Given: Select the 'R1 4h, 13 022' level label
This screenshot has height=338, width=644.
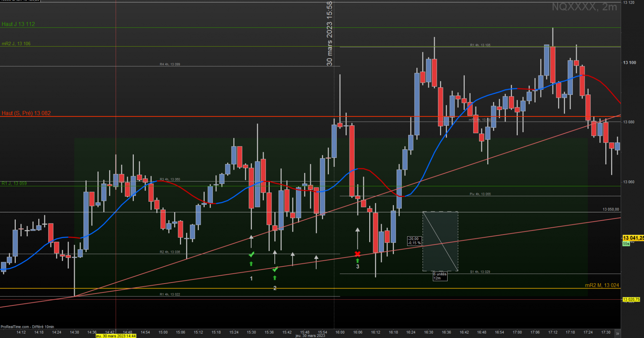Looking at the screenshot, I should 170,294.
